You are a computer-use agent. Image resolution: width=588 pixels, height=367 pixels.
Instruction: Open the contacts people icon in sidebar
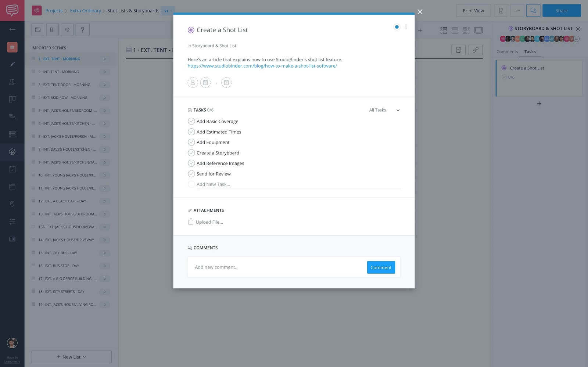[x=12, y=82]
